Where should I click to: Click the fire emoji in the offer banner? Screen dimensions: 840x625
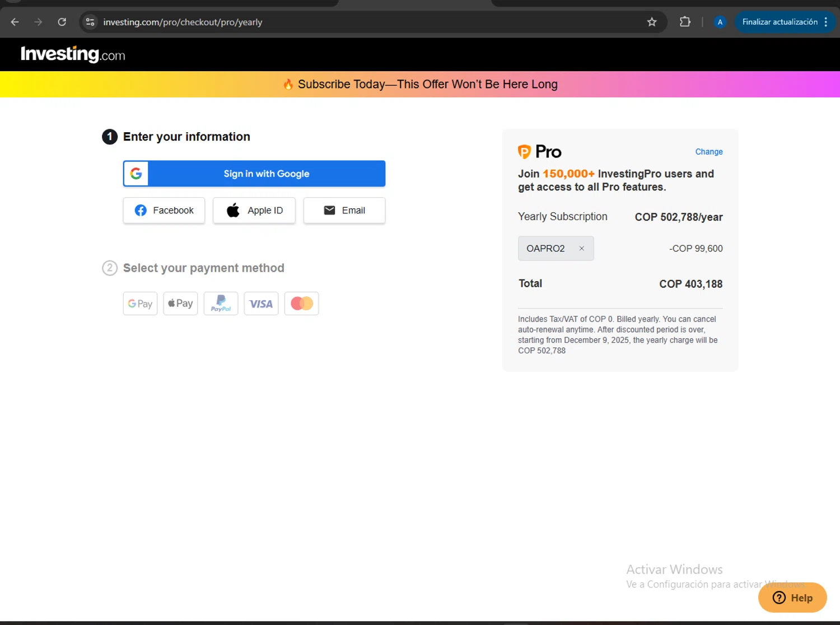(x=288, y=85)
